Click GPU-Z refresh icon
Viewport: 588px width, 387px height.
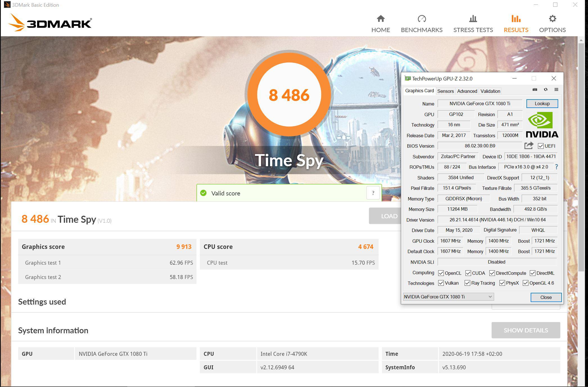(x=546, y=90)
